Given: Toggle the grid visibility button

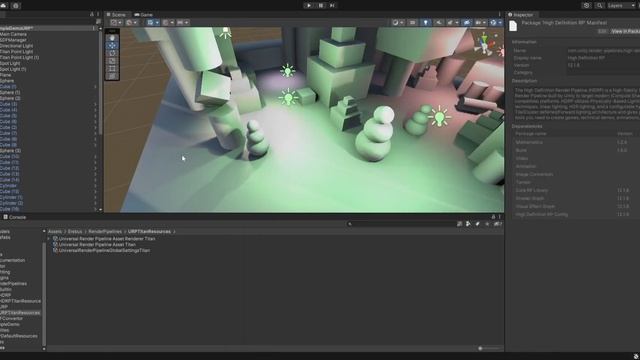Looking at the screenshot, I should (x=150, y=22).
